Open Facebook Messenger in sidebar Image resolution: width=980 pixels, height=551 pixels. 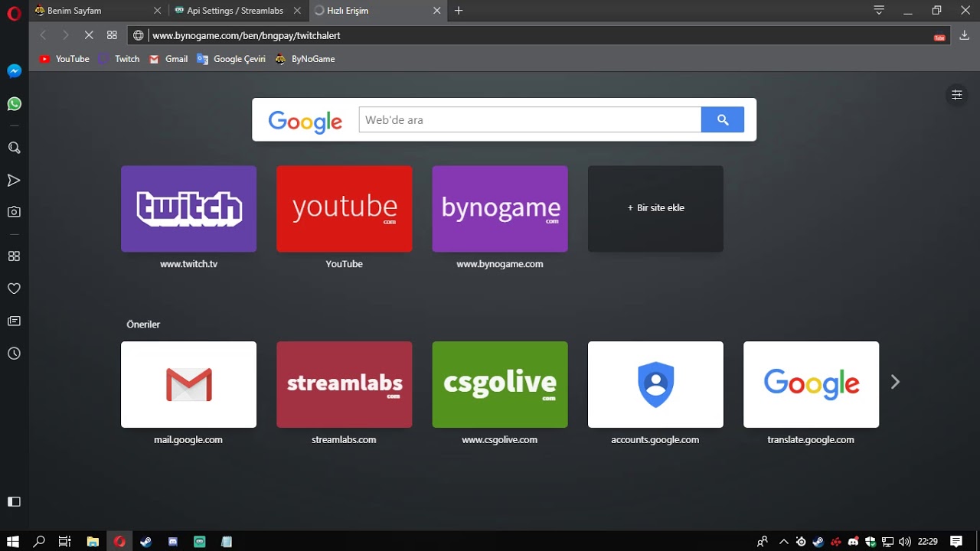14,71
